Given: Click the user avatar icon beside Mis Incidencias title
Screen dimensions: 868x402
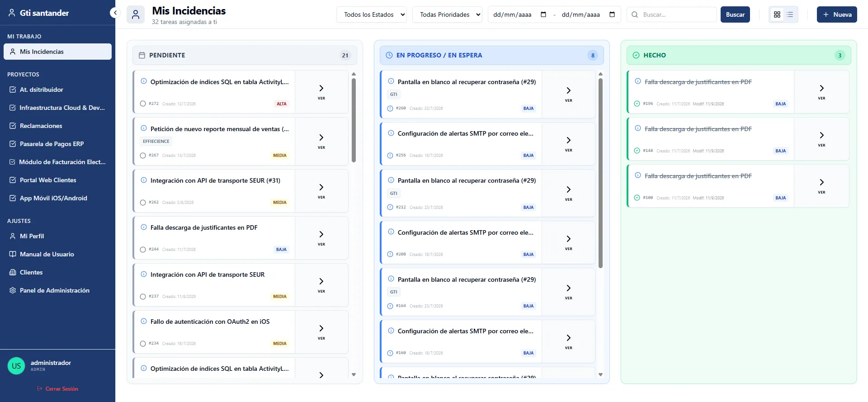Looking at the screenshot, I should (x=136, y=14).
